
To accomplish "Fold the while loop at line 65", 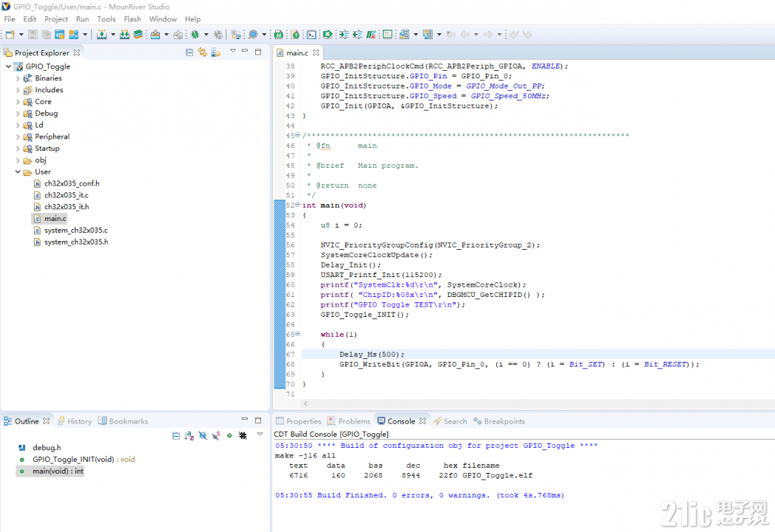I will pyautogui.click(x=297, y=334).
